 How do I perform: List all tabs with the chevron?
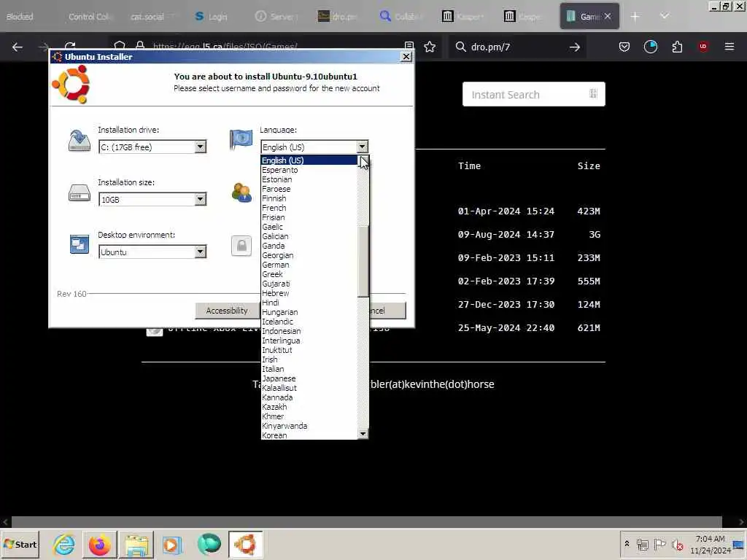(x=665, y=16)
